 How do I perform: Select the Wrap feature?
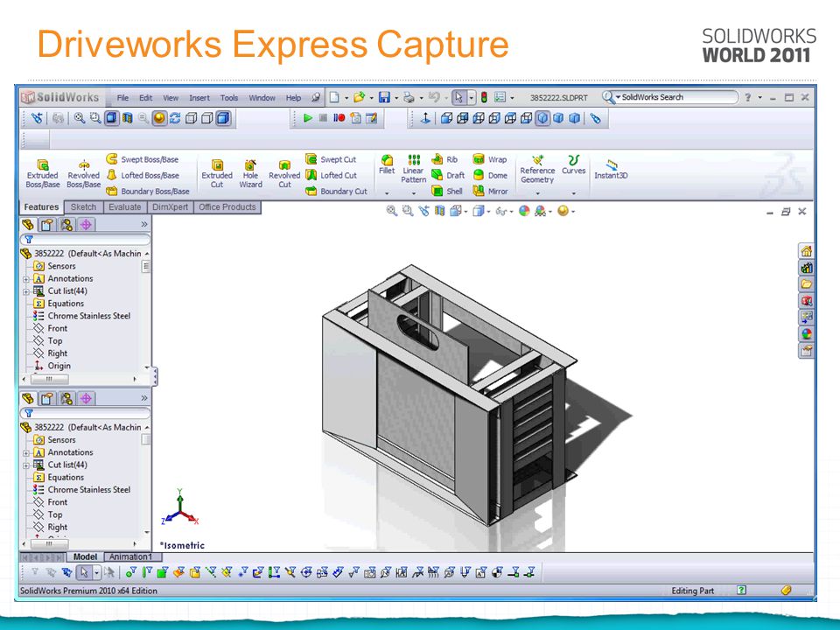click(x=490, y=159)
